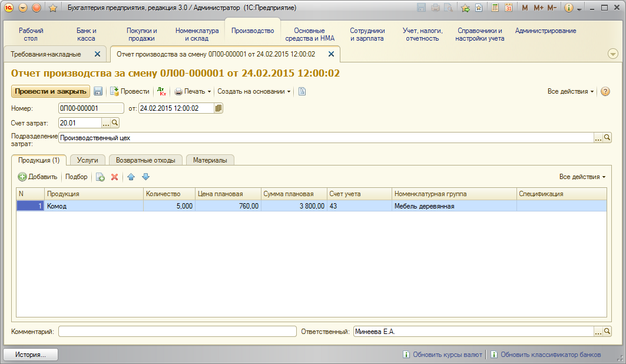Image resolution: width=626 pixels, height=364 pixels.
Task: Click the grayed-out save diskette icon in title bar
Action: point(421,8)
